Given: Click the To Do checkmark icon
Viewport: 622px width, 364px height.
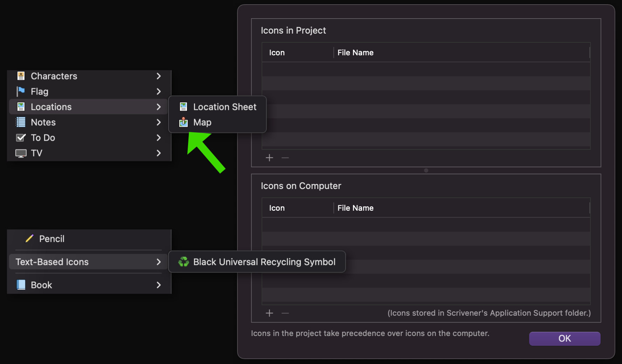Looking at the screenshot, I should tap(21, 138).
